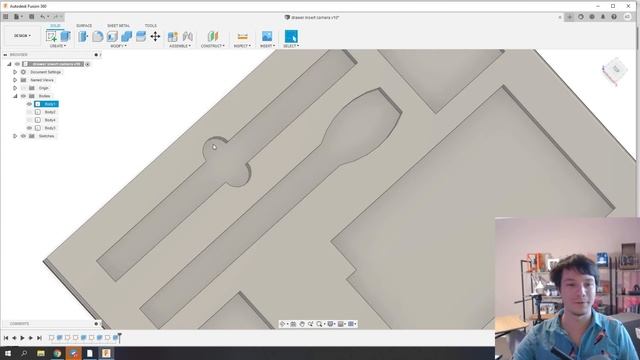Jump to the timeline beginning
Image resolution: width=640 pixels, height=360 pixels.
coord(6,338)
